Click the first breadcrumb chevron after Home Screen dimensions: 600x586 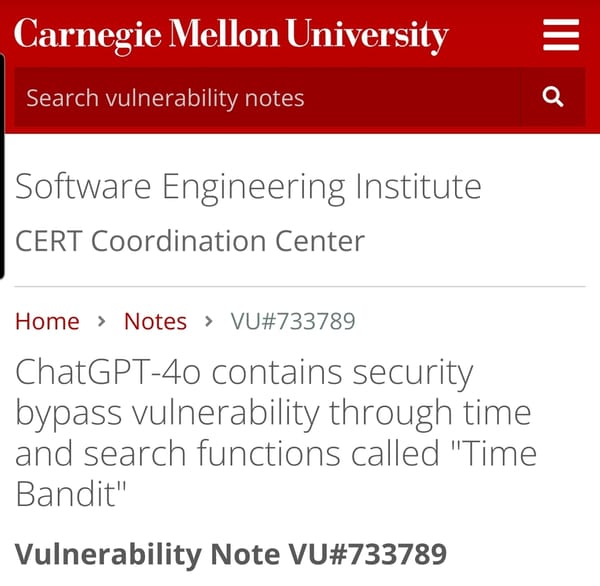pyautogui.click(x=102, y=322)
